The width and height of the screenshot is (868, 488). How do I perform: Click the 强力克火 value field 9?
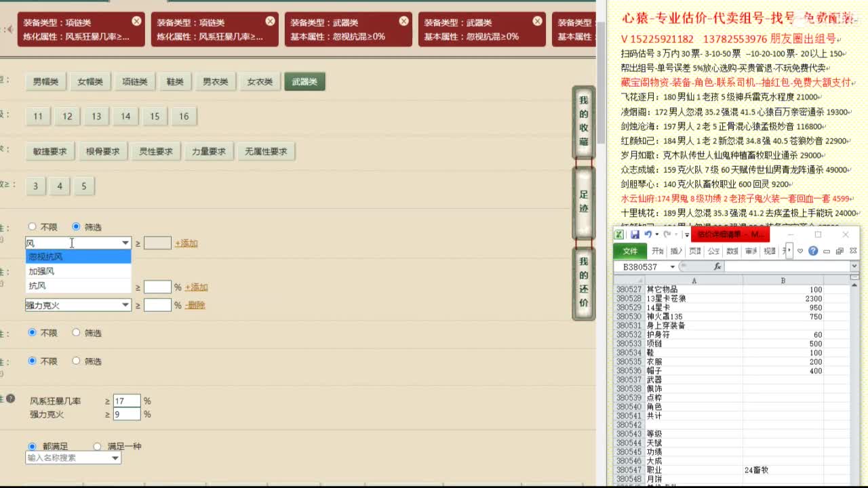click(127, 414)
